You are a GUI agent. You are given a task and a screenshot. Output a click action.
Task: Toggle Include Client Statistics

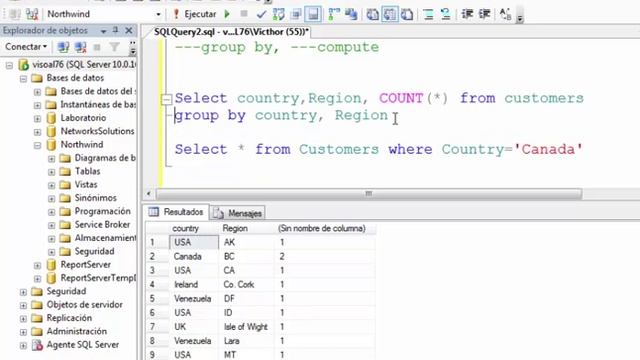351,14
